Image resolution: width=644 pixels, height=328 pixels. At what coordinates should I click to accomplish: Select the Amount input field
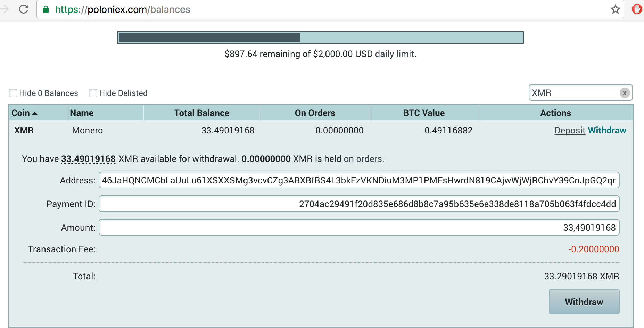(359, 228)
